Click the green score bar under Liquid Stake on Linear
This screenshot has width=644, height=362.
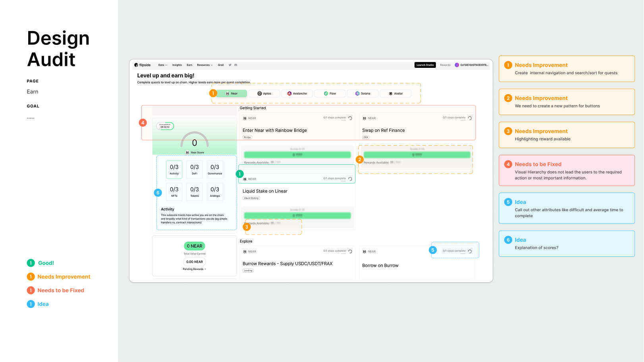point(297,216)
